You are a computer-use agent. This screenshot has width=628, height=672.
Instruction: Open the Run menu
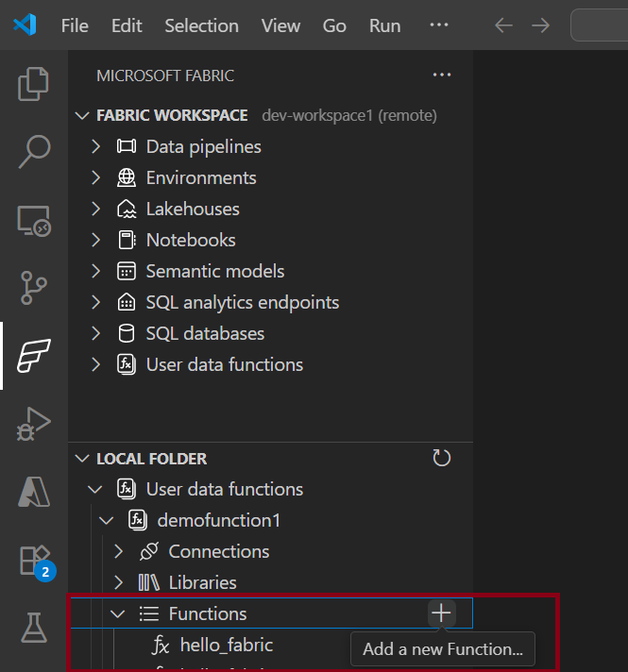coord(384,25)
